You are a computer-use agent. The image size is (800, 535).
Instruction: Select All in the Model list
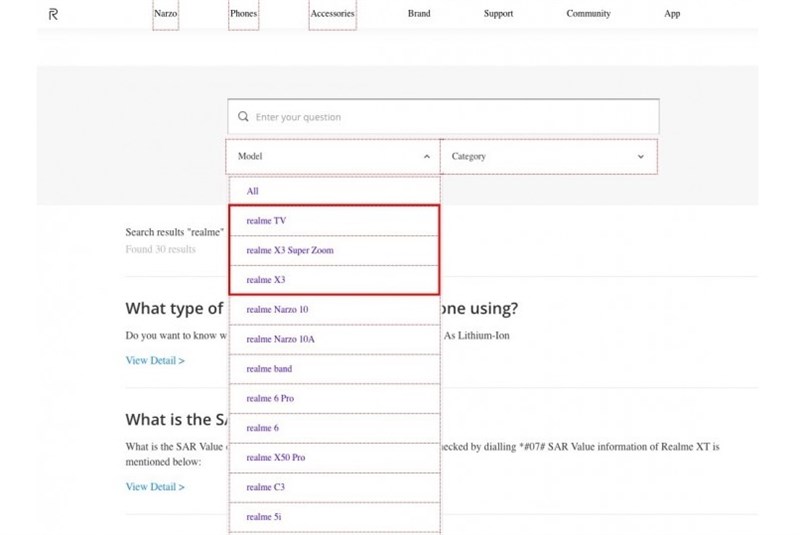[x=252, y=191]
